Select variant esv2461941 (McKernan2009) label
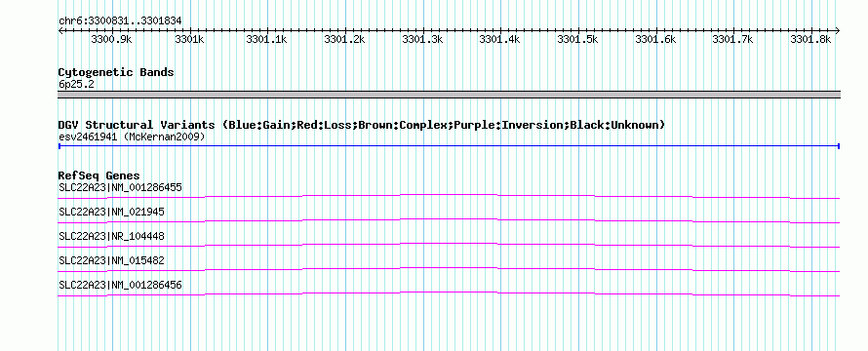This screenshot has height=351, width=868. tap(132, 136)
